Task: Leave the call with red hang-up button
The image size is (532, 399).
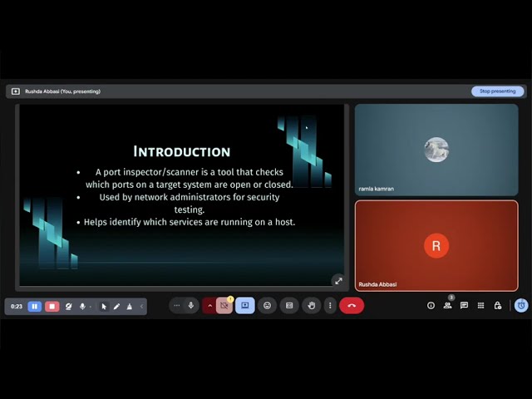Action: [352, 305]
